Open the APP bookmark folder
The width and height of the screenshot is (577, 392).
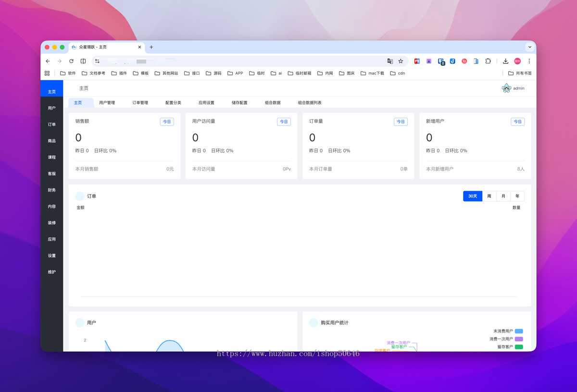pyautogui.click(x=235, y=73)
